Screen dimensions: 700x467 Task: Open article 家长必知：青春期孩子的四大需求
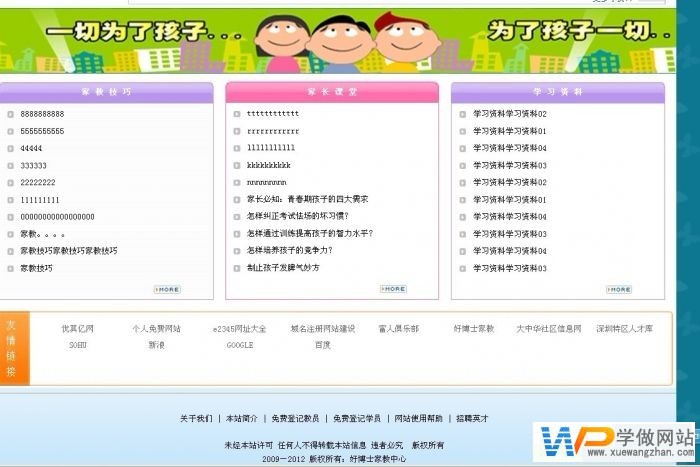307,199
